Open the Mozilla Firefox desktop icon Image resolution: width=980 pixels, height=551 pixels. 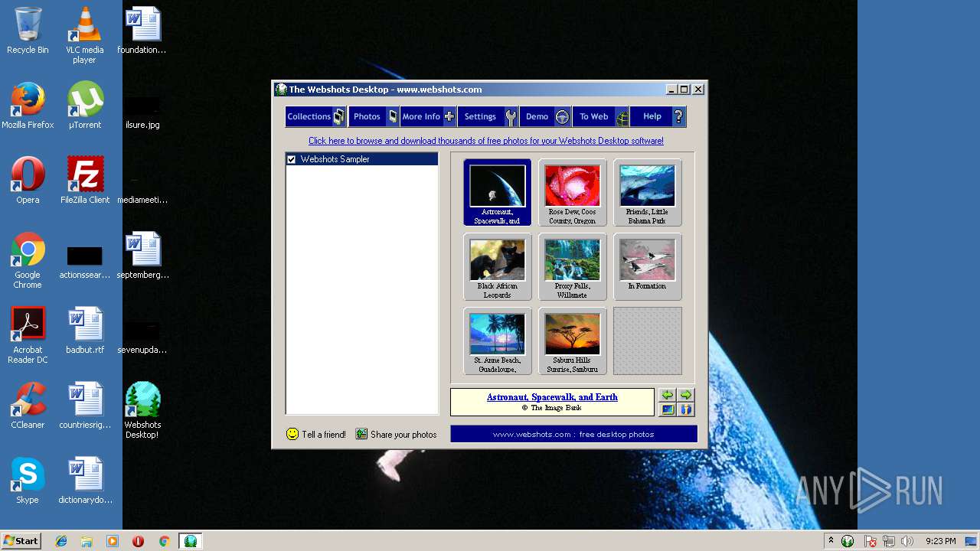point(28,106)
